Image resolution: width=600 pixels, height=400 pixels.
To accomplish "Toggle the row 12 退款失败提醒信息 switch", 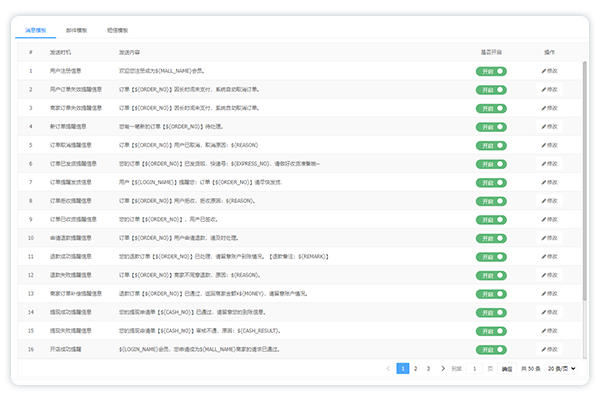I will point(492,276).
